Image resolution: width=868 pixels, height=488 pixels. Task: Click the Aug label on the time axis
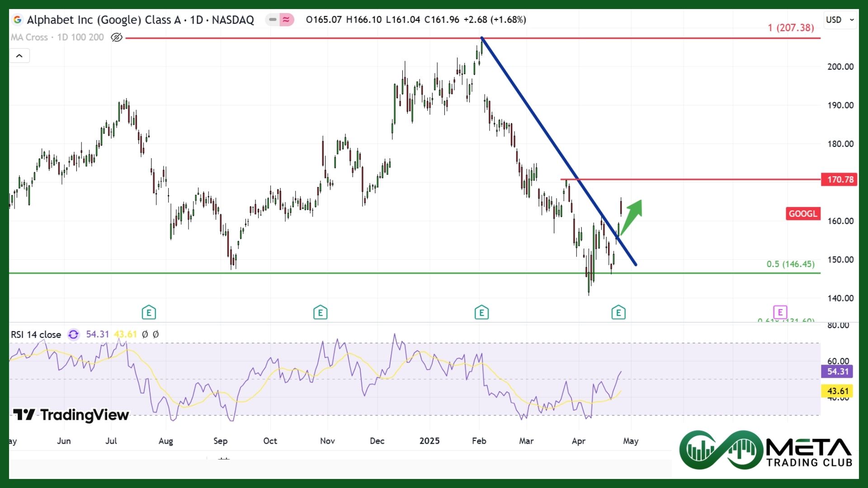[x=166, y=441]
